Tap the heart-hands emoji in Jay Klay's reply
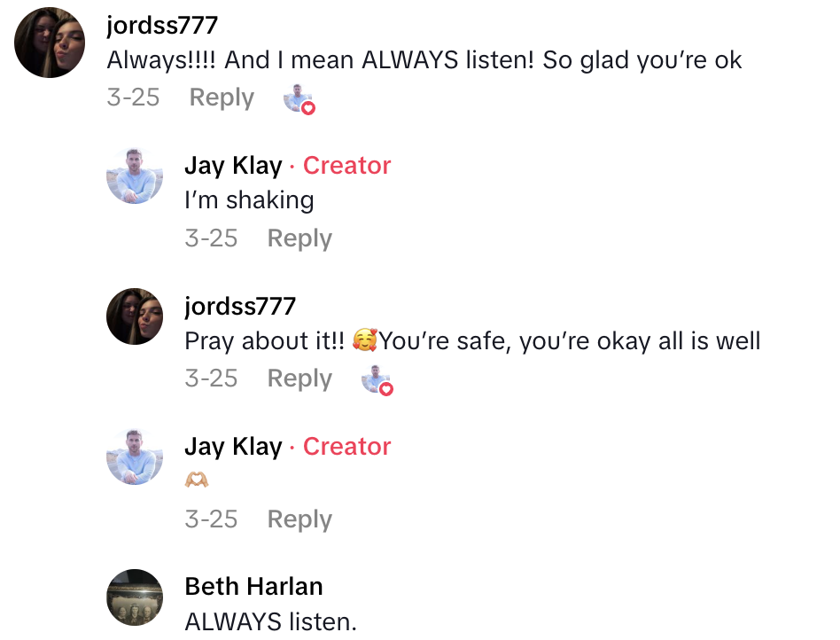The image size is (840, 640). (x=197, y=480)
